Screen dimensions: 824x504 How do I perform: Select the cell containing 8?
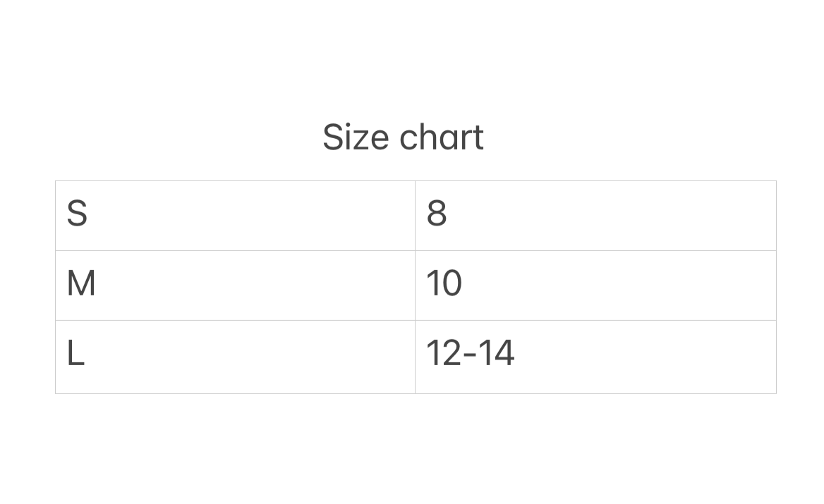pyautogui.click(x=595, y=215)
